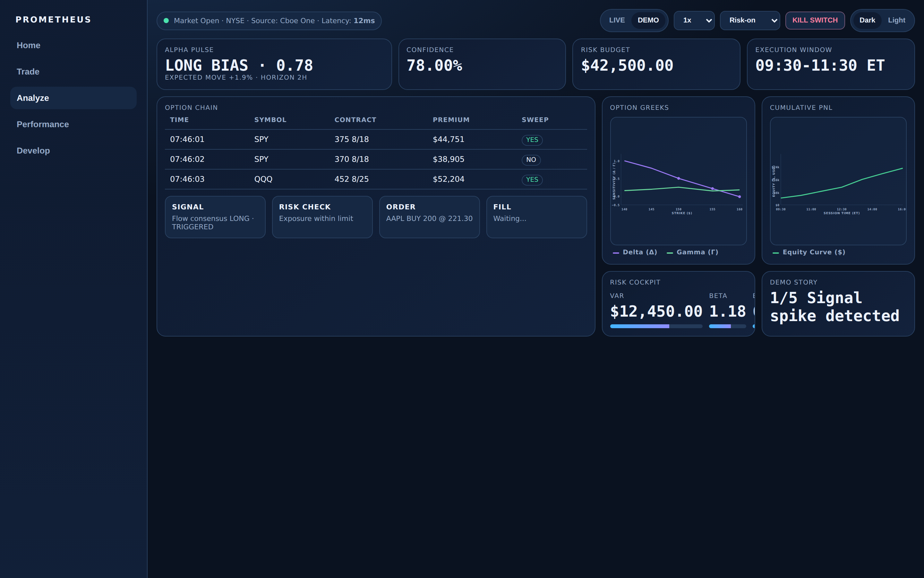Click the SWEEP column header
The image size is (924, 578).
535,120
